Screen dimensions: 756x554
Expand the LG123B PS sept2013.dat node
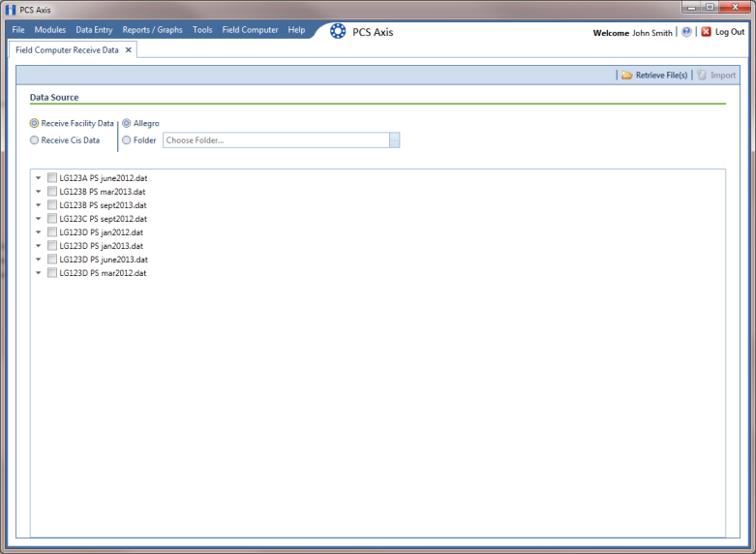point(38,205)
